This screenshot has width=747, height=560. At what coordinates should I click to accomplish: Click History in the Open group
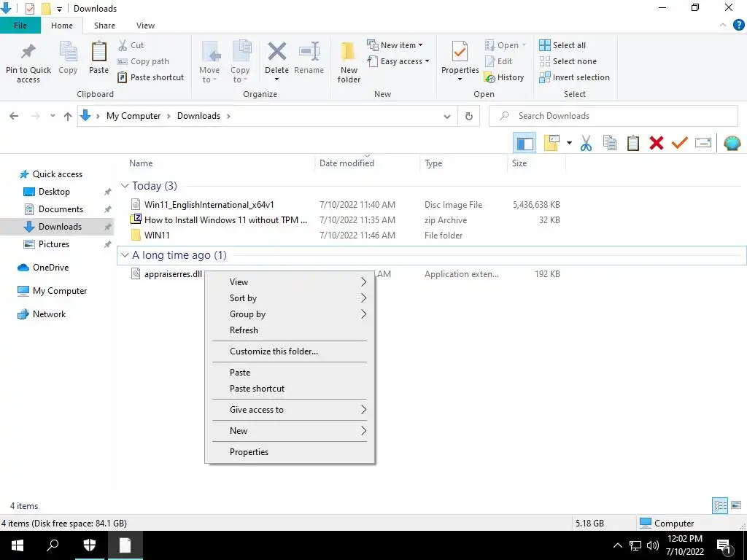[503, 77]
